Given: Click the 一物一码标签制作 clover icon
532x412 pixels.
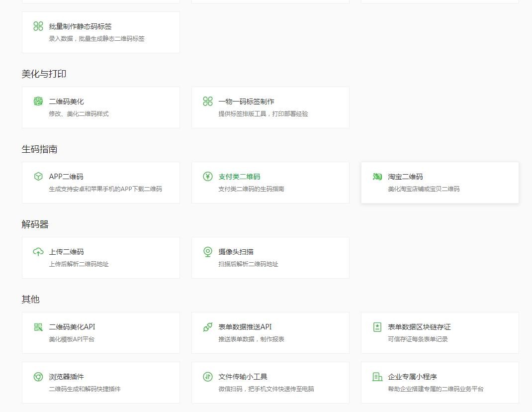Looking at the screenshot, I should pyautogui.click(x=208, y=102).
